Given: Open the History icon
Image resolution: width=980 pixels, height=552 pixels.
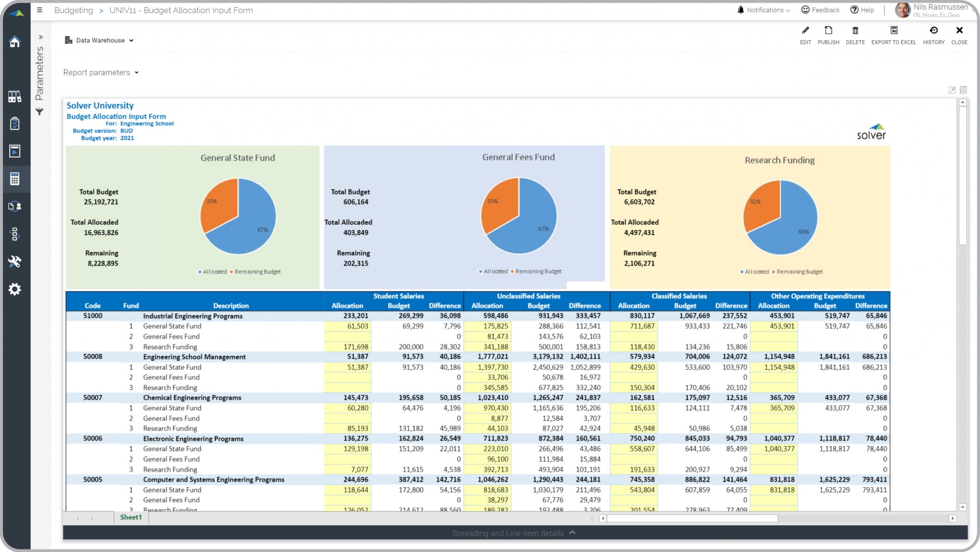Looking at the screenshot, I should 933,31.
